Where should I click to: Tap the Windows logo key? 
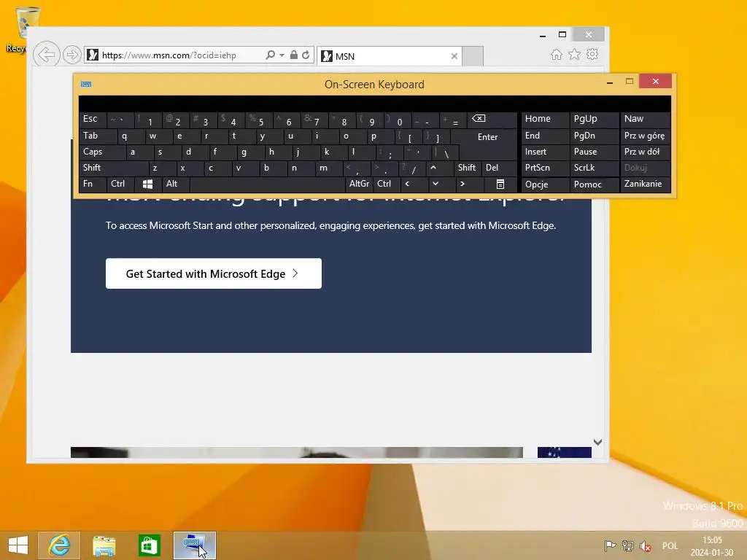pyautogui.click(x=147, y=184)
